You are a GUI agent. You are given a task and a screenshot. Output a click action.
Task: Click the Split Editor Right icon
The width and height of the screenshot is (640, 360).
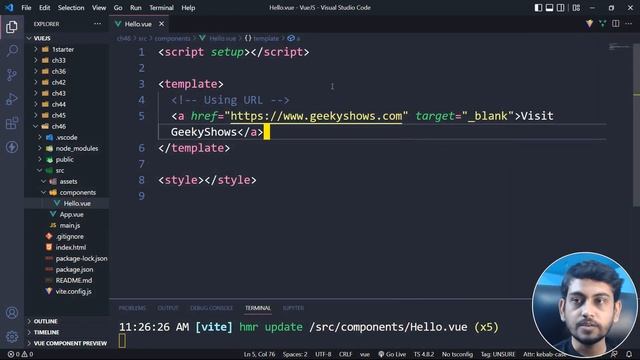point(616,24)
